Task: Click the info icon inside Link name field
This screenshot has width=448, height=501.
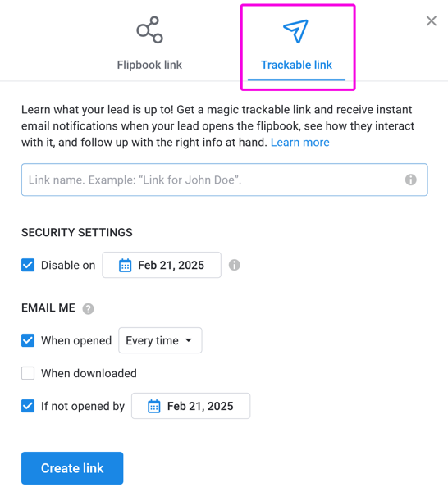Action: pos(410,180)
